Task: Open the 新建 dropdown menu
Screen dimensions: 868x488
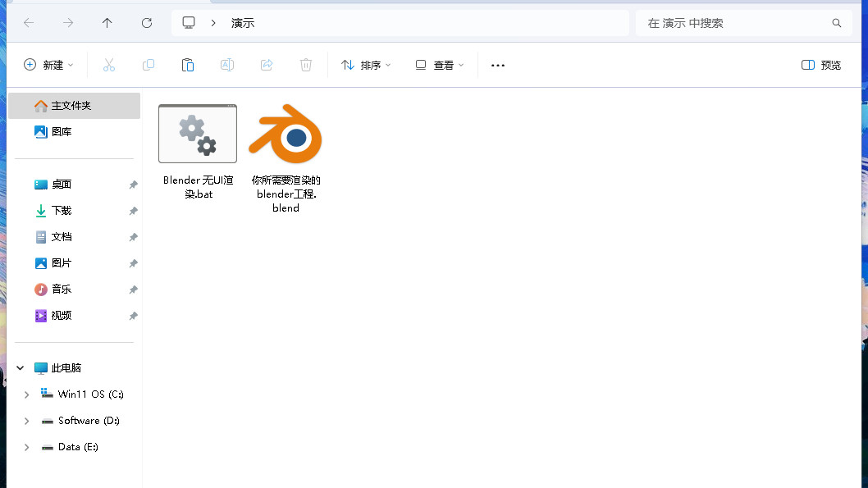Action: [x=48, y=65]
